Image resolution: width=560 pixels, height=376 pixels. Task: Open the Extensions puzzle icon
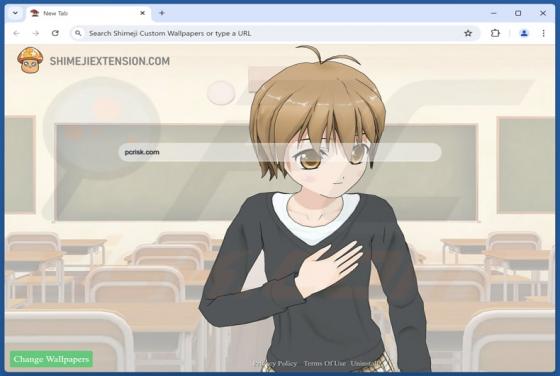click(495, 33)
